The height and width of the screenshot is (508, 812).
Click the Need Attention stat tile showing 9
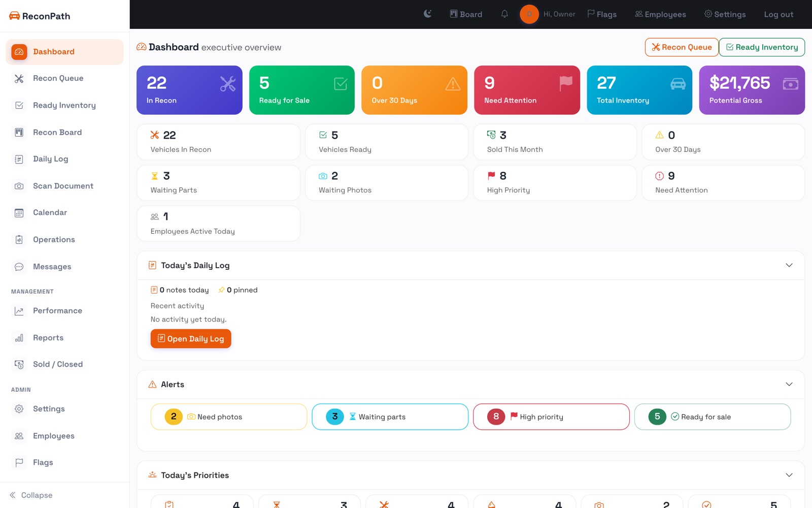(723, 183)
